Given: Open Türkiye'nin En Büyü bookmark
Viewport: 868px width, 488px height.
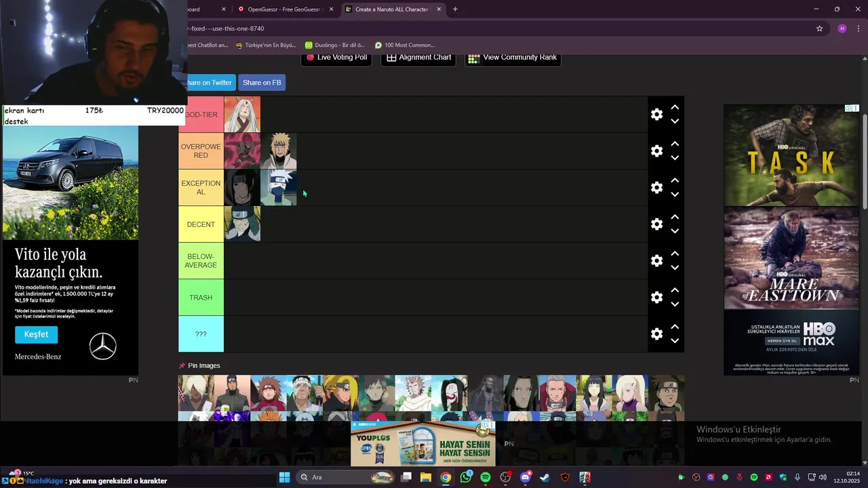Looking at the screenshot, I should click(266, 45).
